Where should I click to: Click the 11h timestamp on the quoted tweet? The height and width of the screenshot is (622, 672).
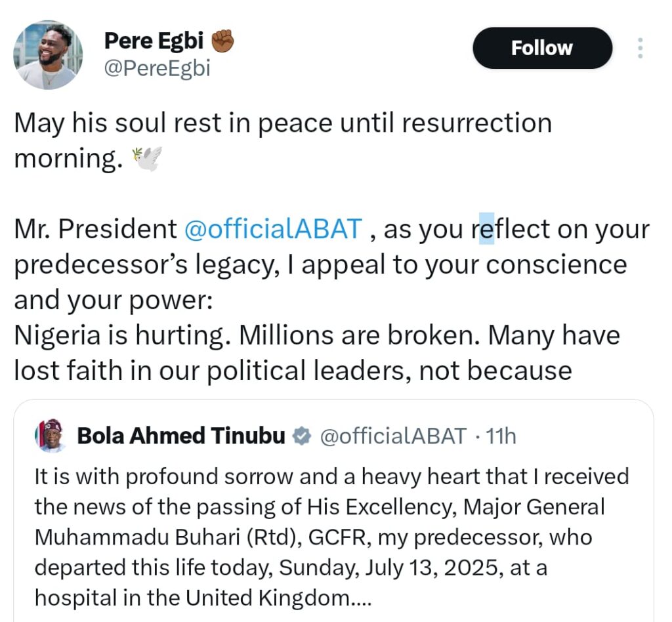[x=500, y=436]
